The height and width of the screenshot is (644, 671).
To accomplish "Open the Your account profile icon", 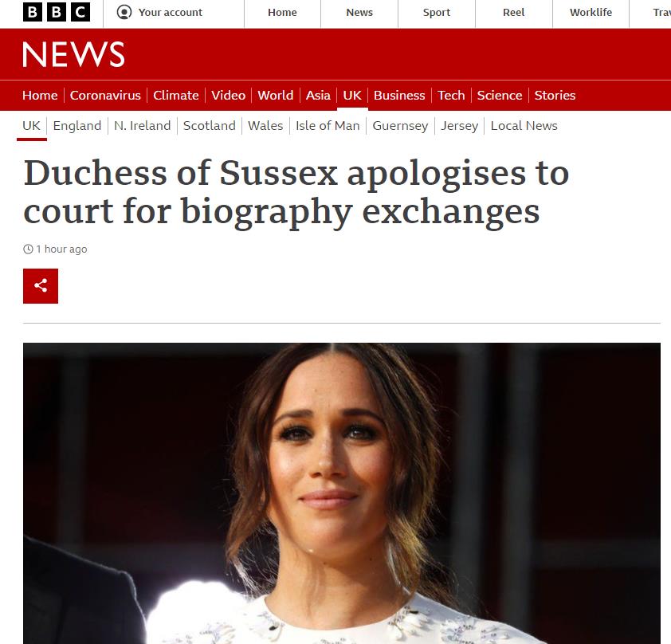I will [x=124, y=13].
